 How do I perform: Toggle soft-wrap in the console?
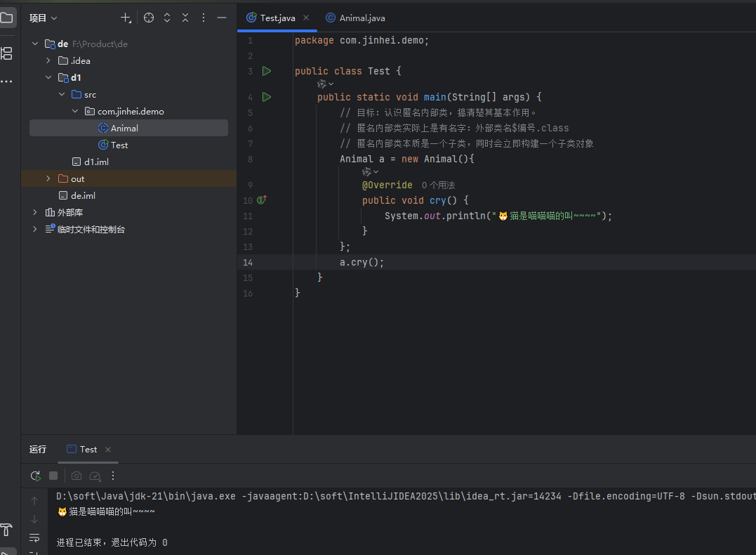coord(34,537)
